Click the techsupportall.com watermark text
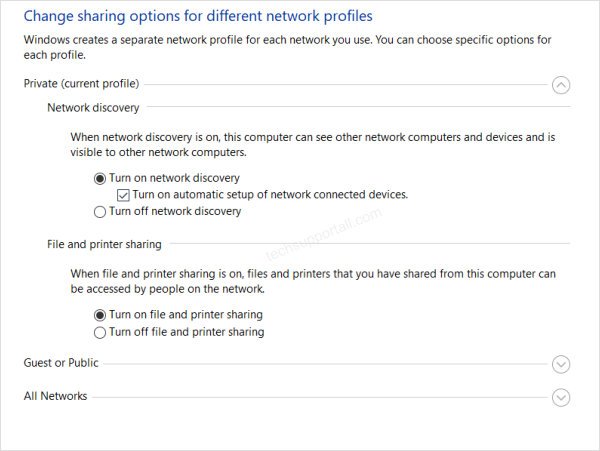 pyautogui.click(x=324, y=234)
